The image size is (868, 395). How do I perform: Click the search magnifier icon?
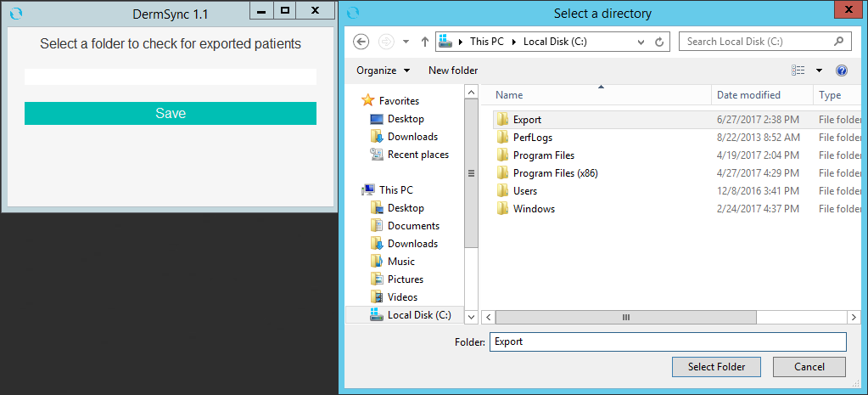click(838, 41)
